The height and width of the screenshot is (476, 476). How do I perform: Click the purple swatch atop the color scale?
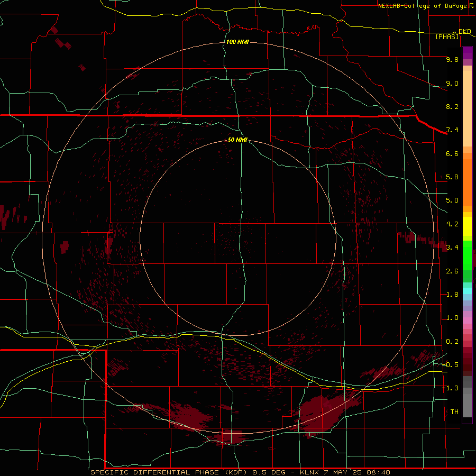[x=467, y=53]
